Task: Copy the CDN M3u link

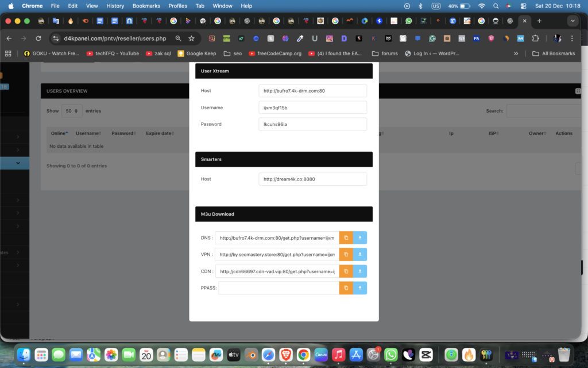Action: 346,271
